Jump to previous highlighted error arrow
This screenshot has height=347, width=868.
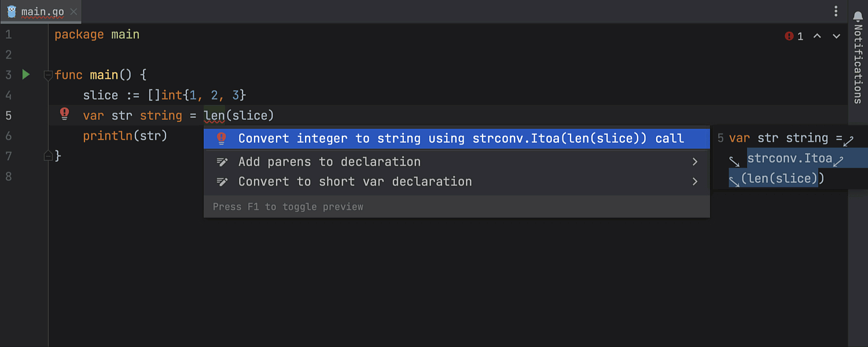pyautogui.click(x=817, y=36)
